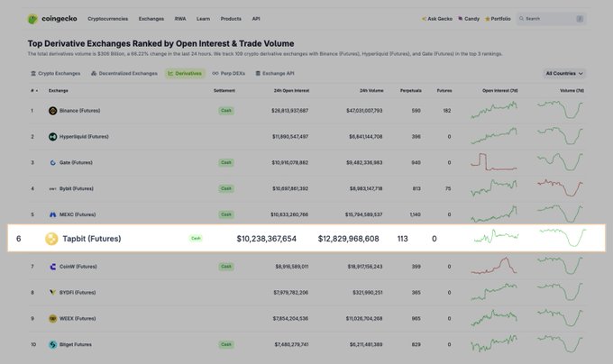Viewport: 613px width, 364px height.
Task: Click Tapbit's volume 7d sparkline chart
Action: coord(563,238)
